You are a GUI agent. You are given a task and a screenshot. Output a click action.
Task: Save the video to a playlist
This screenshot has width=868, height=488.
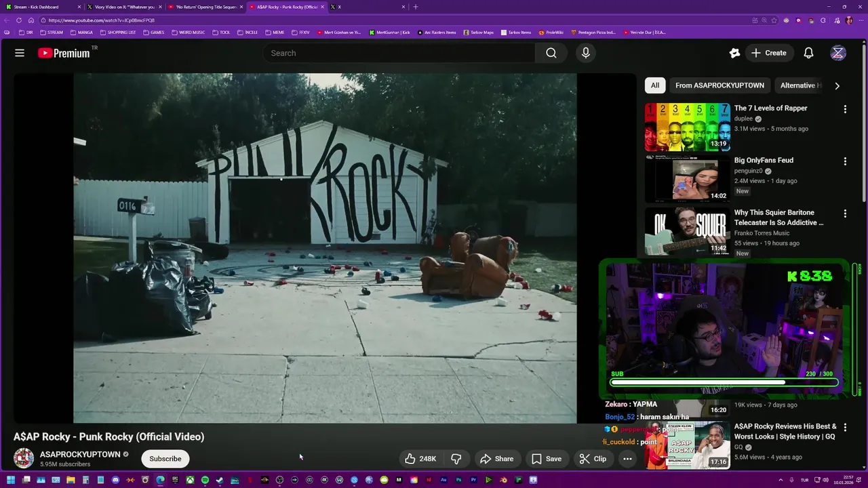tap(547, 459)
